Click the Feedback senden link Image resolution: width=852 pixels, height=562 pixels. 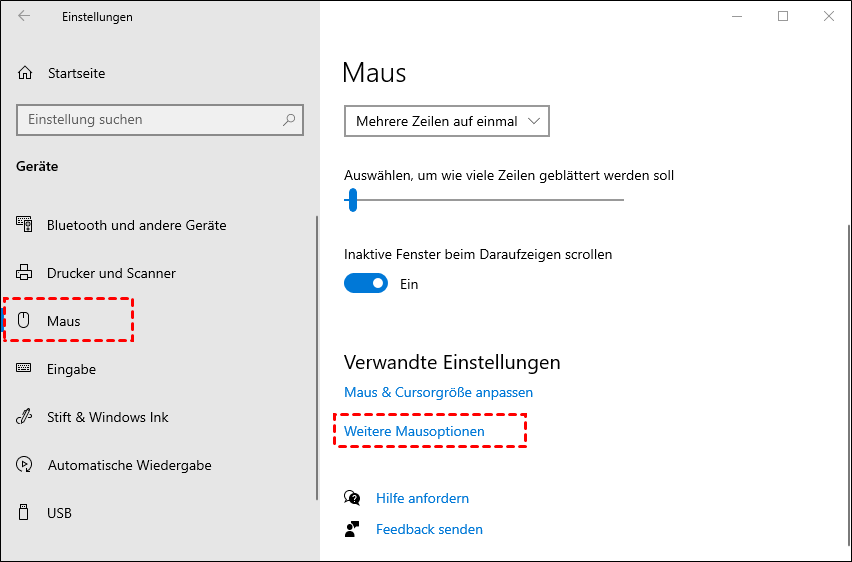coord(429,529)
